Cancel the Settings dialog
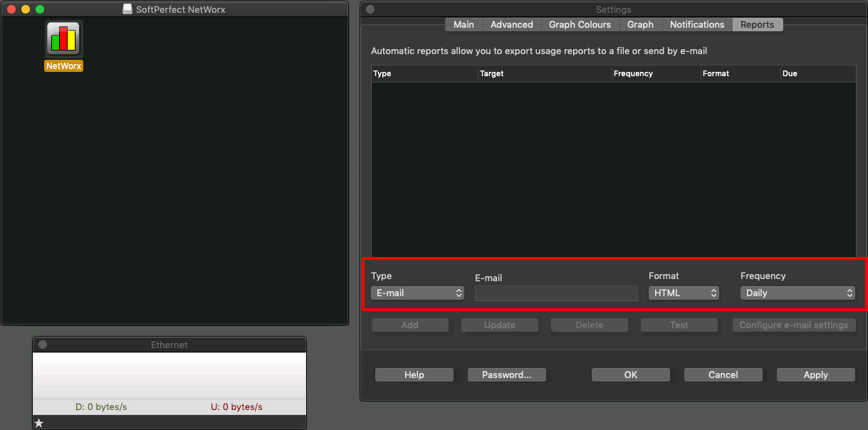Screen dimensions: 868x430 point(723,374)
